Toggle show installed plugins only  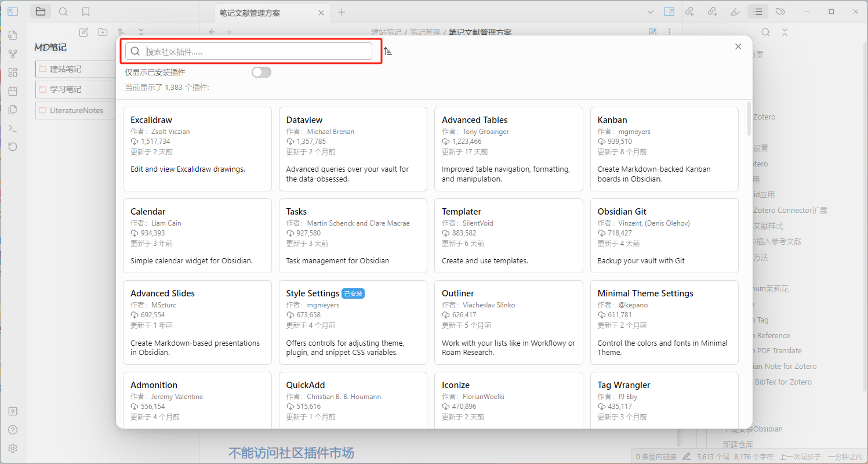[x=262, y=72]
